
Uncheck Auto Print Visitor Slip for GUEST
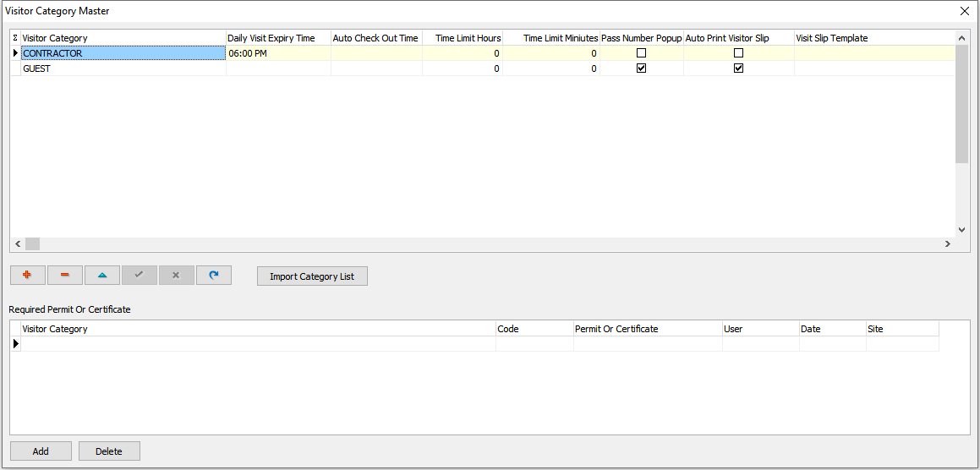pyautogui.click(x=738, y=68)
